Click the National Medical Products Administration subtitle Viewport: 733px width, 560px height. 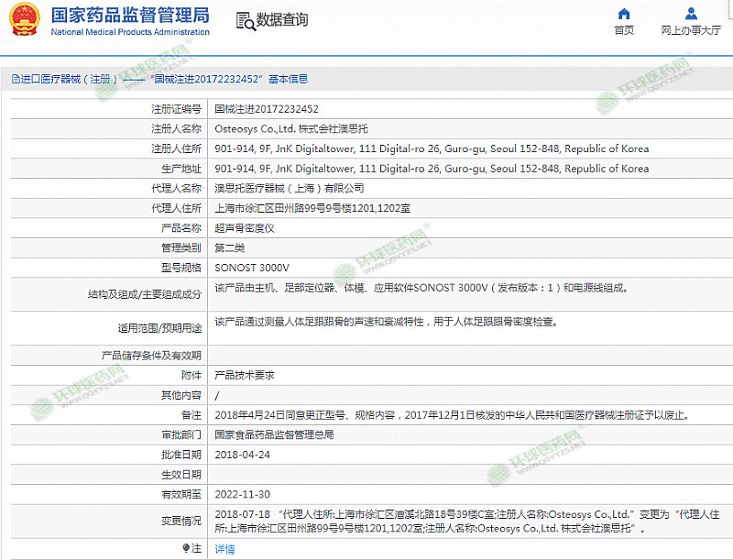[129, 32]
